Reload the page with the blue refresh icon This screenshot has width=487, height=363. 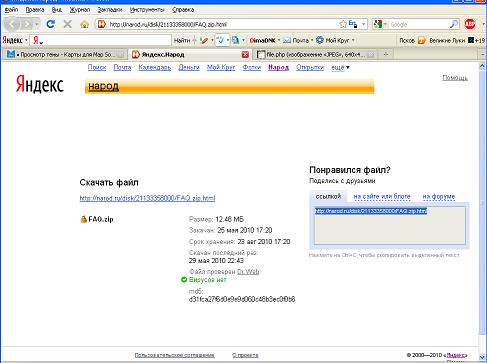coord(51,24)
